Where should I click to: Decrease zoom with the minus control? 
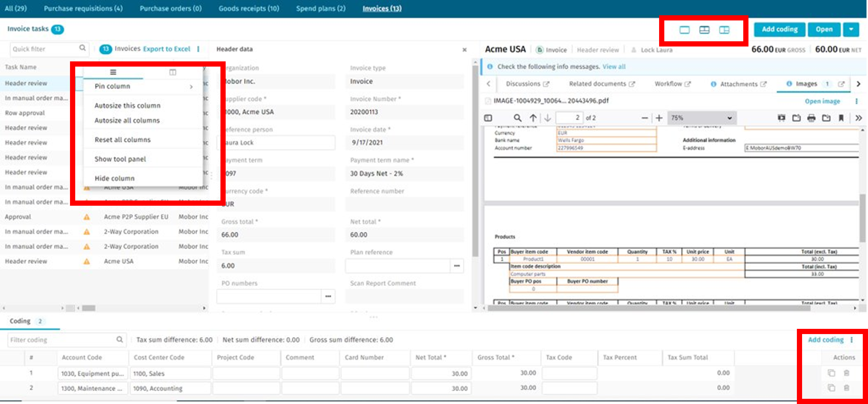coord(645,118)
